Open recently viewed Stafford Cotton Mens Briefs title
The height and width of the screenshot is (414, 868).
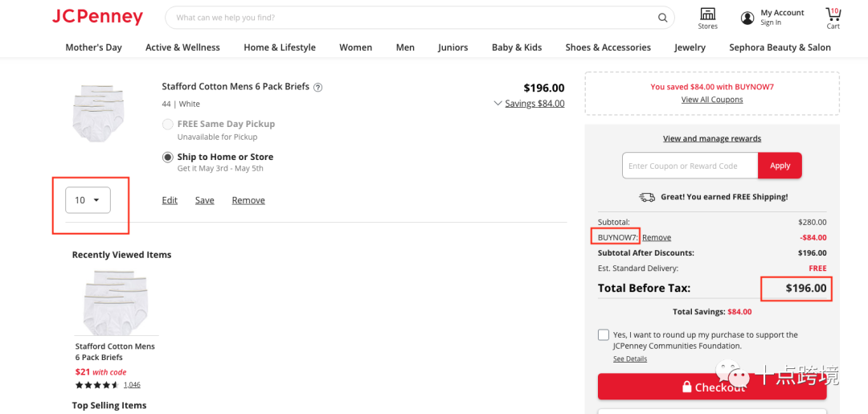[x=115, y=352]
